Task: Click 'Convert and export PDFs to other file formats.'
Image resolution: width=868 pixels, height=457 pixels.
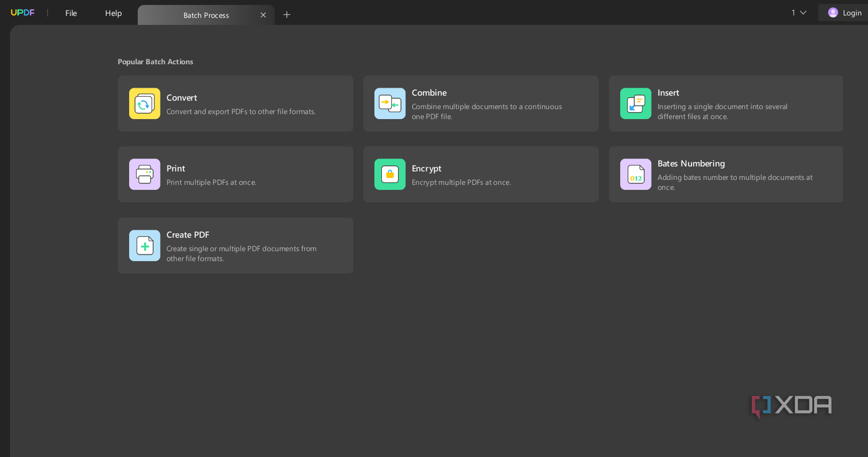Action: point(241,112)
